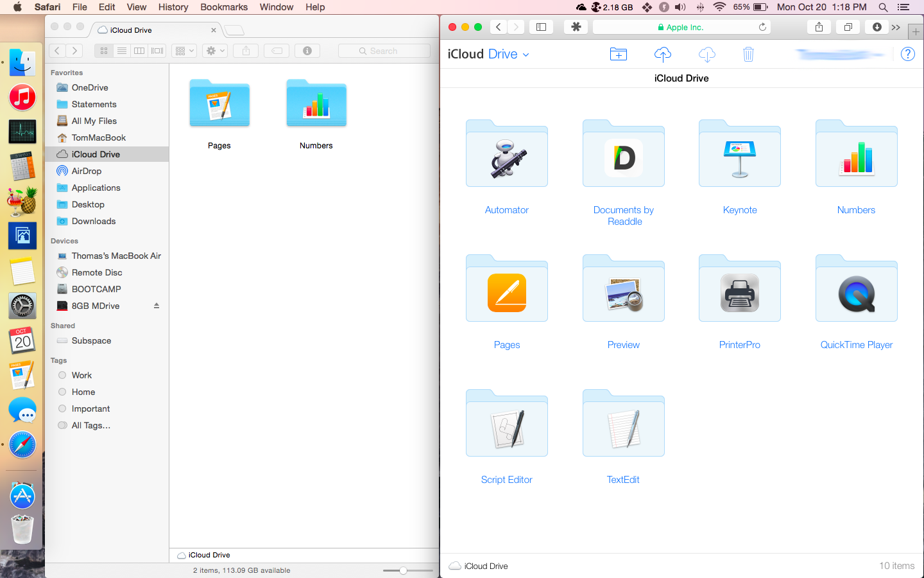Click the trash delete icon in iCloud toolbar

[x=748, y=55]
